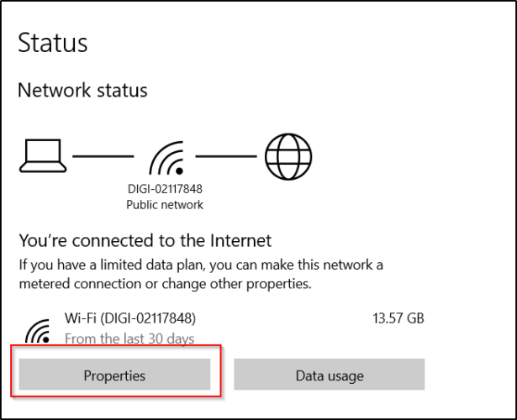Click the line connecting Wi-Fi icon and globe
This screenshot has height=420, width=517.
tap(226, 156)
